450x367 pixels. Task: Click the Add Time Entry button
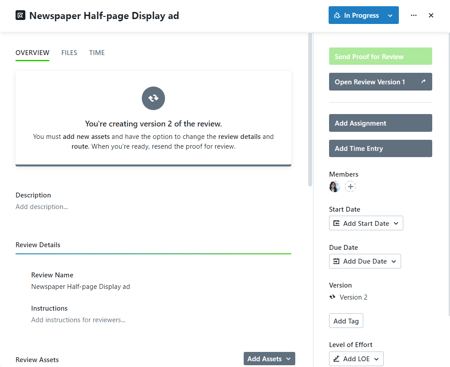point(380,148)
